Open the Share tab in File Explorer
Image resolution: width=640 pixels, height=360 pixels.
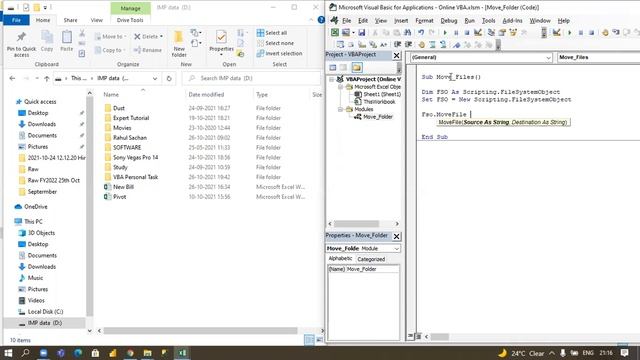click(x=70, y=20)
